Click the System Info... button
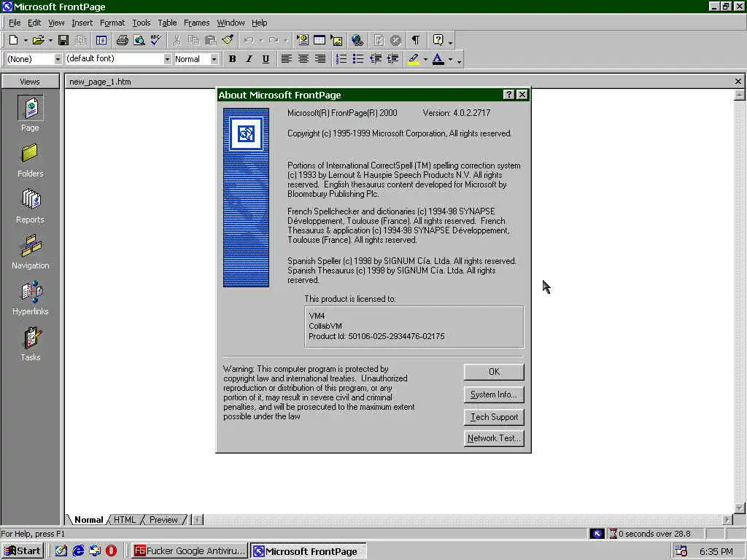 (x=494, y=394)
